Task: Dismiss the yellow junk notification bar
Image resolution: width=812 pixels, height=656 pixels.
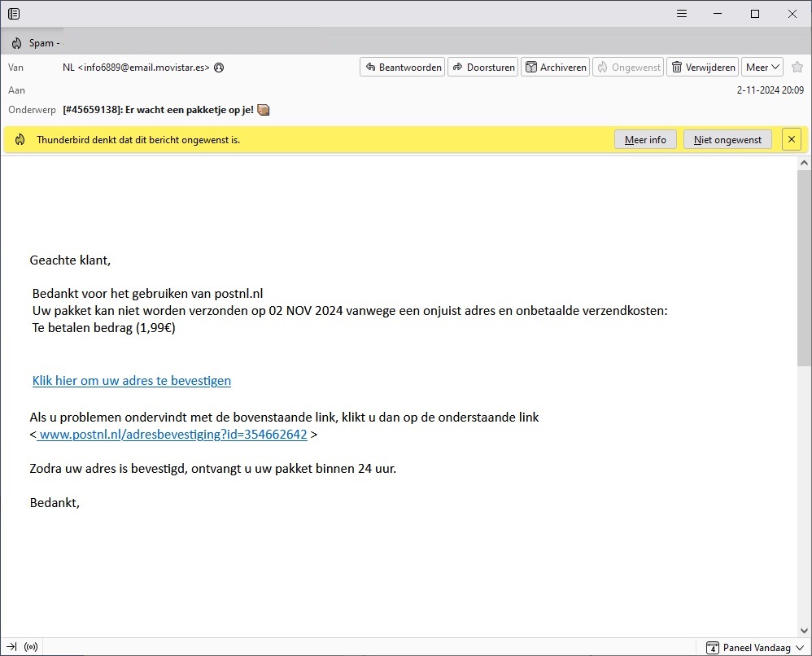Action: [x=792, y=140]
